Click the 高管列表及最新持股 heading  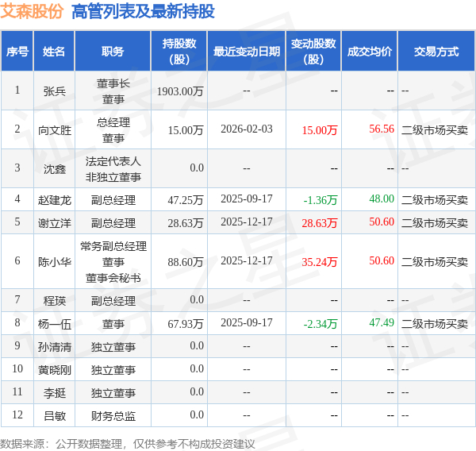tap(143, 11)
